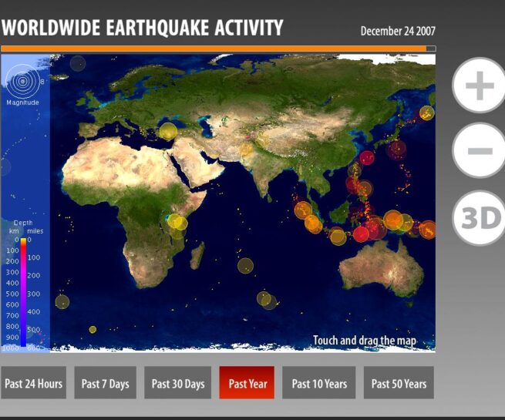Select the orange earthquake marker near Japan
Viewport: 505px width, 420px height.
(426, 113)
